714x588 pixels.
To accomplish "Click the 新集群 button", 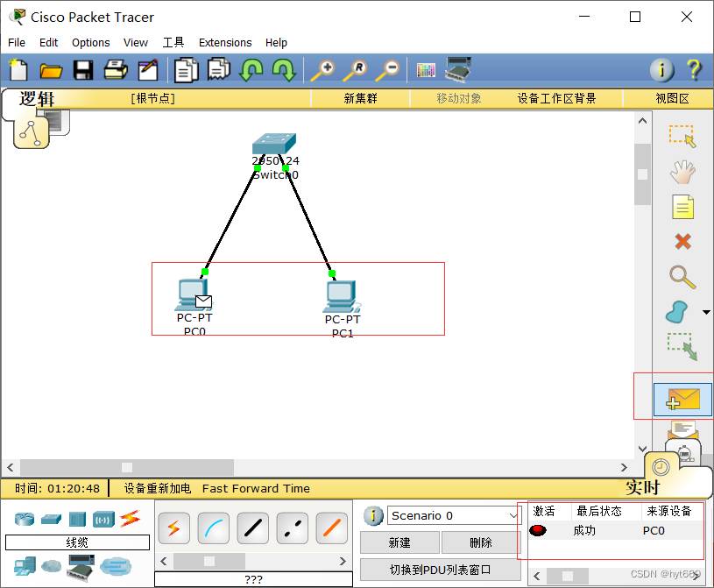I will (x=361, y=98).
